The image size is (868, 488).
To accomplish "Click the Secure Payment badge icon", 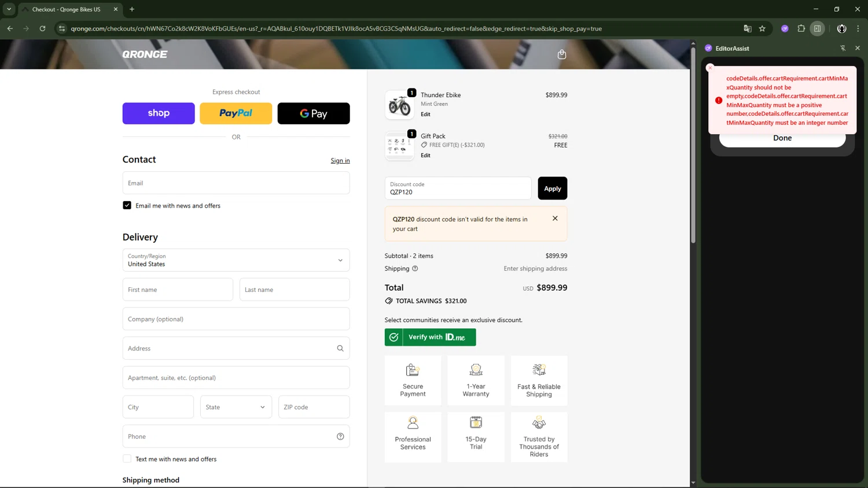I will point(413,369).
